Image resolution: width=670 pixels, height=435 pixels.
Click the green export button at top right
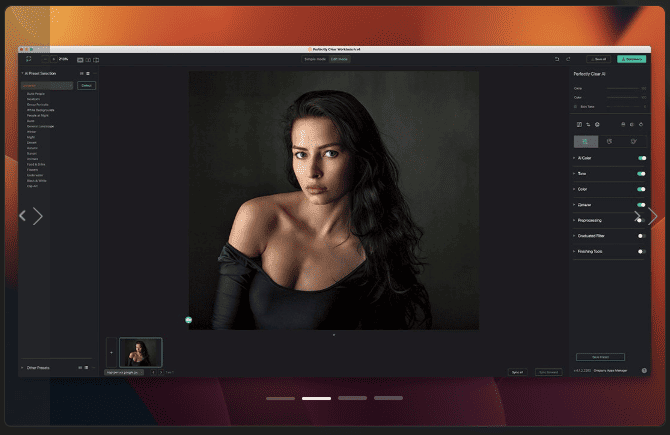[632, 59]
